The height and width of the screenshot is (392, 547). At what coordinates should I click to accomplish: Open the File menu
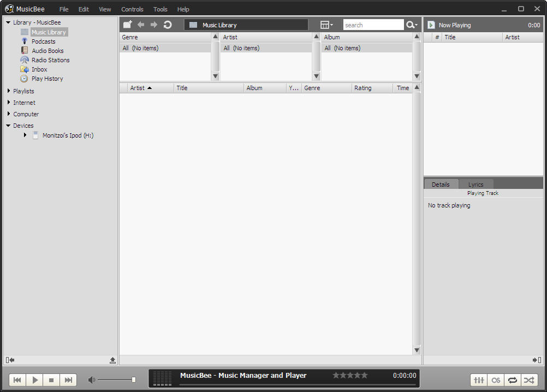tap(64, 9)
